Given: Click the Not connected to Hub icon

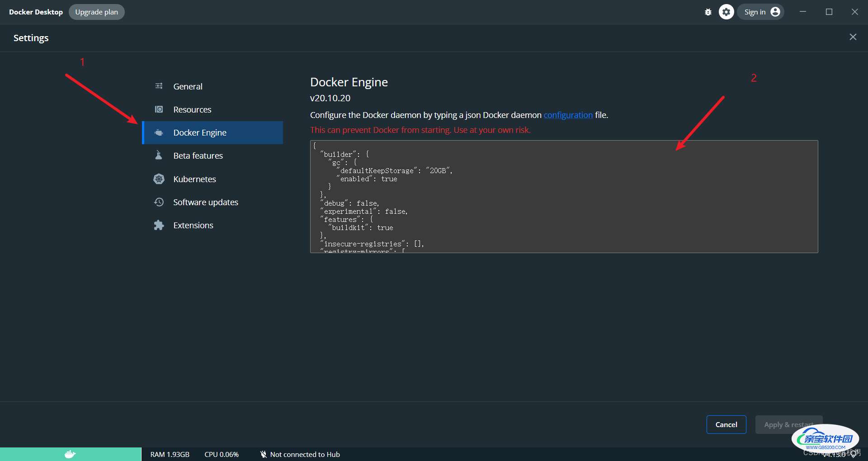Looking at the screenshot, I should [x=263, y=454].
